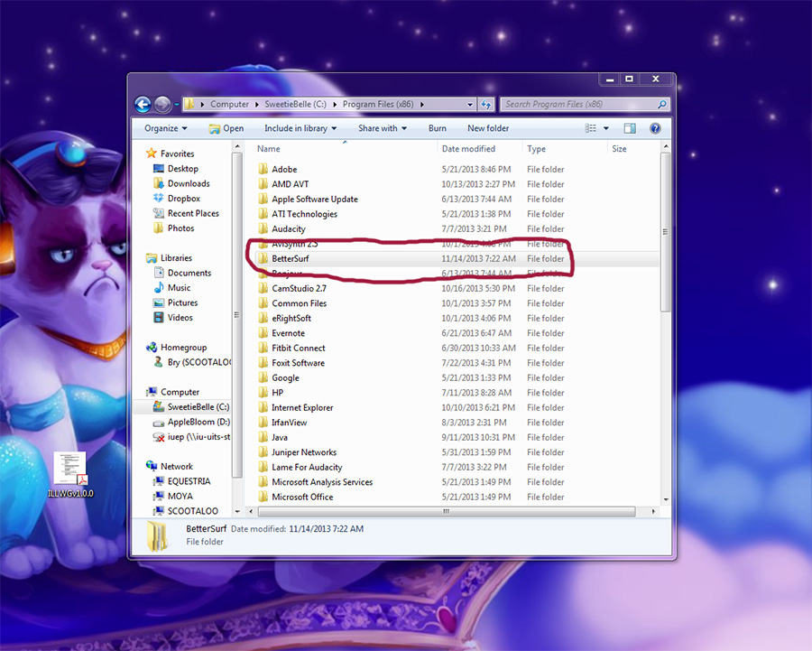Select the IrfanView folder
The image size is (812, 651).
(289, 423)
